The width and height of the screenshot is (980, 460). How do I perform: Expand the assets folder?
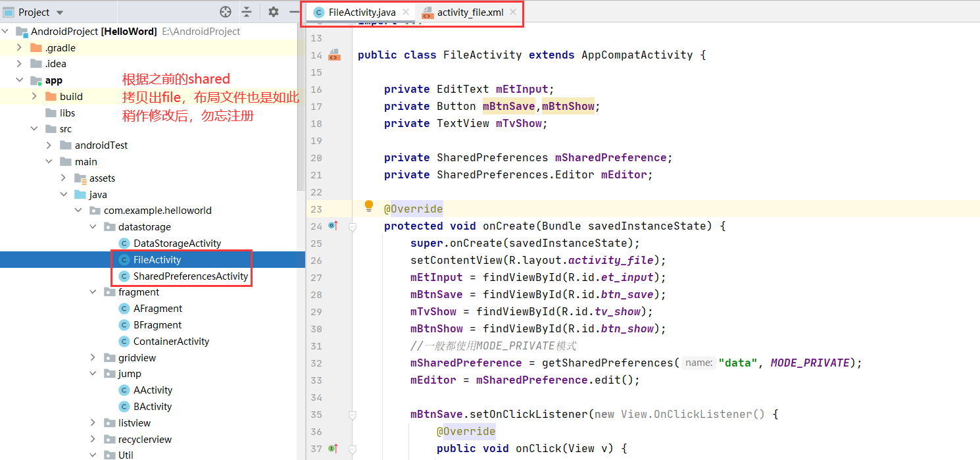click(63, 178)
